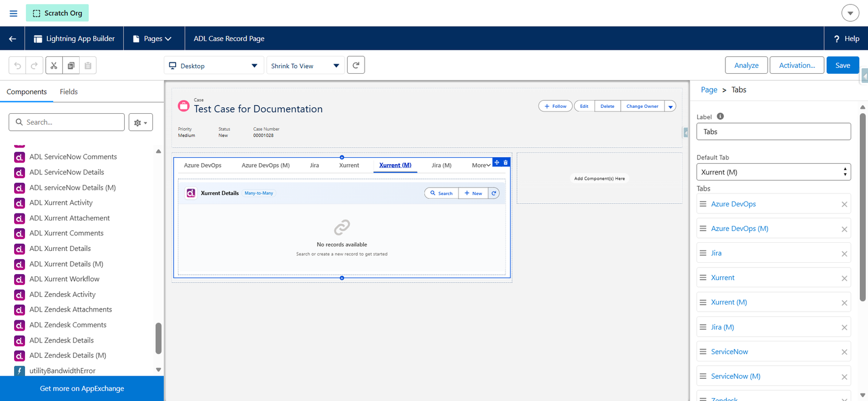The height and width of the screenshot is (401, 868).
Task: Click the Label info icon
Action: pos(720,117)
